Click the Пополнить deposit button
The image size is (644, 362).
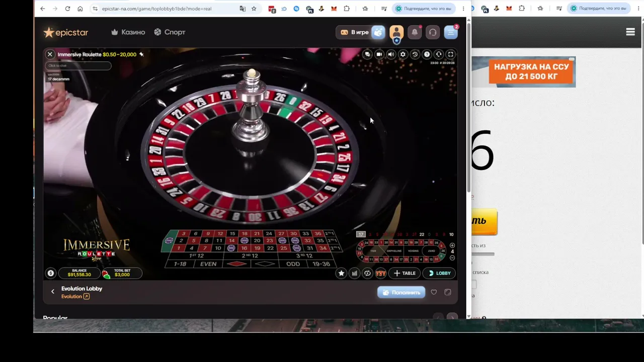coord(401,292)
